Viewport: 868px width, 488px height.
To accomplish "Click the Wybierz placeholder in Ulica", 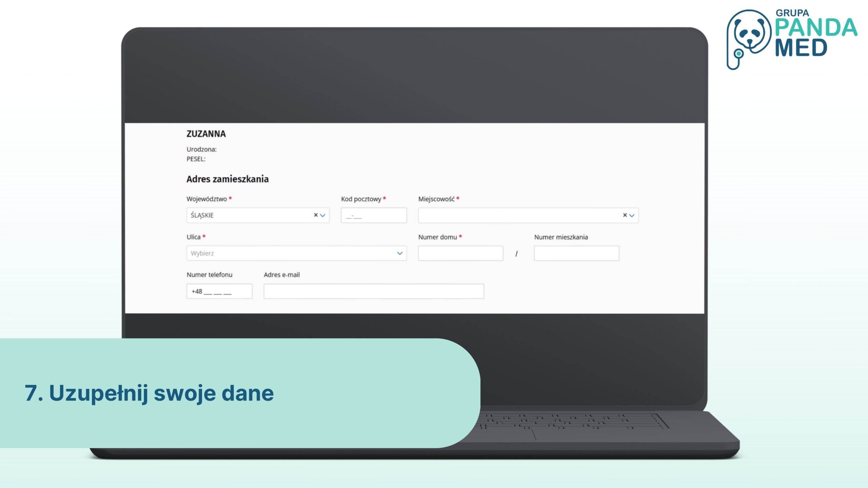I will click(202, 253).
